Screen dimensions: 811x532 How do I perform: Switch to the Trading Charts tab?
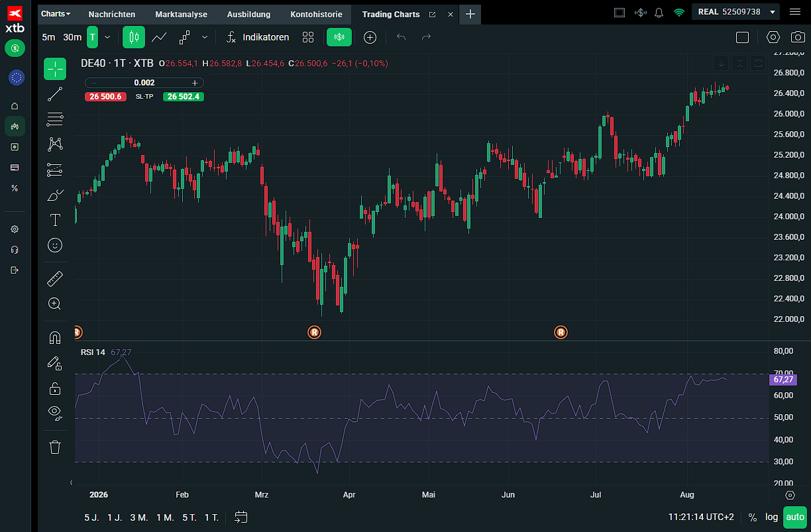391,14
